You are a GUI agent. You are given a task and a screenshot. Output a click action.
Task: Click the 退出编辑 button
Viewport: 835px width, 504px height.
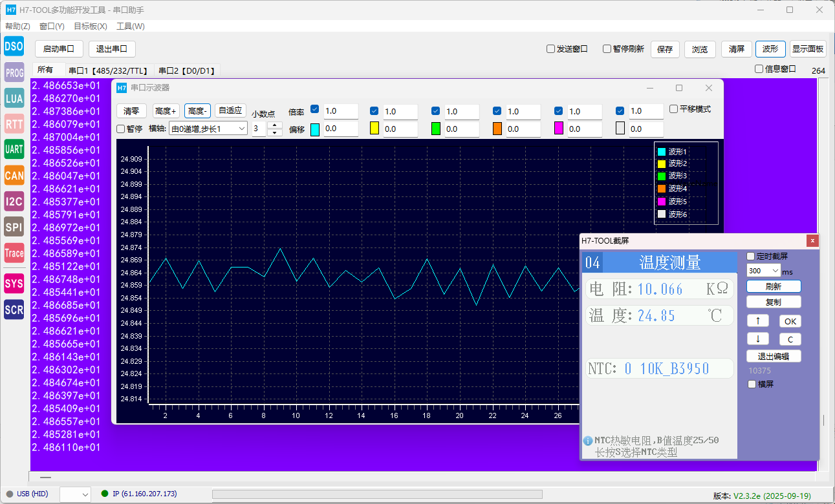(x=774, y=356)
